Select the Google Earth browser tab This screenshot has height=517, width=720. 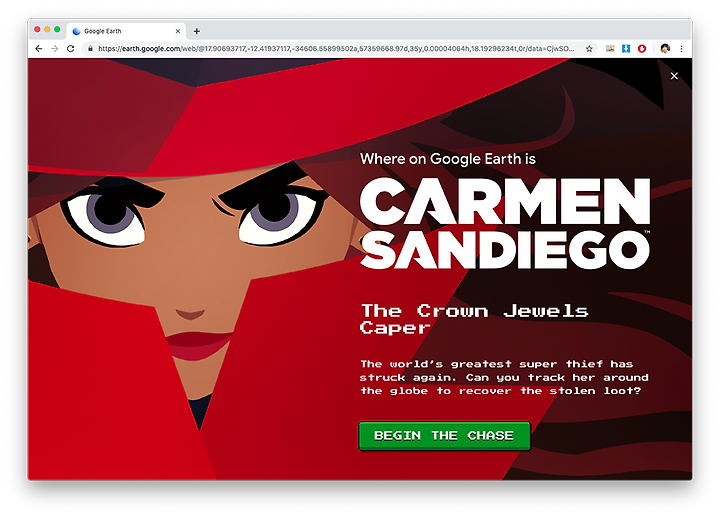127,31
